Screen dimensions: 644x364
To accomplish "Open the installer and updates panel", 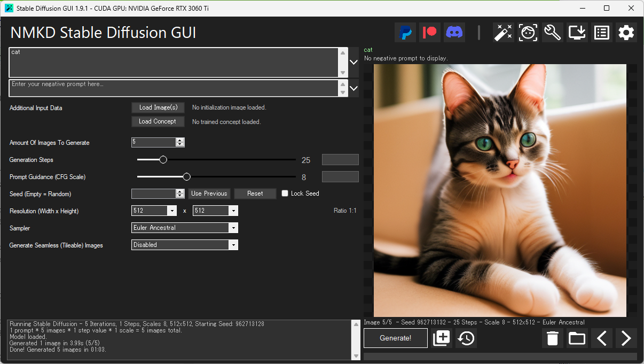I will click(x=577, y=32).
